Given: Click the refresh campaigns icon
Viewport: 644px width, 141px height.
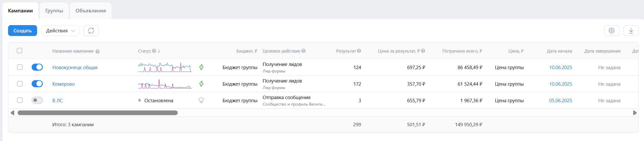Looking at the screenshot, I should 91,31.
